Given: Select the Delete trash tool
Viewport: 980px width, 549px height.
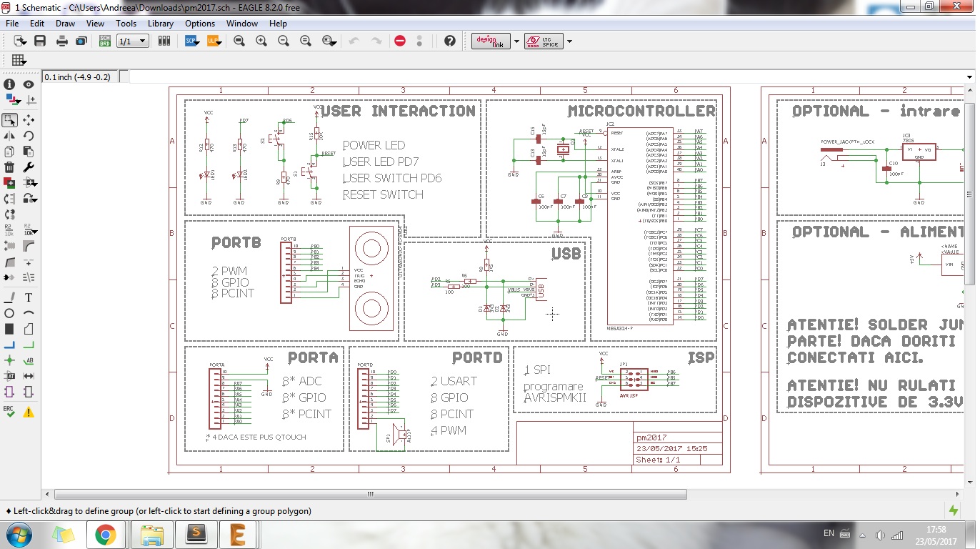Looking at the screenshot, I should click(9, 167).
